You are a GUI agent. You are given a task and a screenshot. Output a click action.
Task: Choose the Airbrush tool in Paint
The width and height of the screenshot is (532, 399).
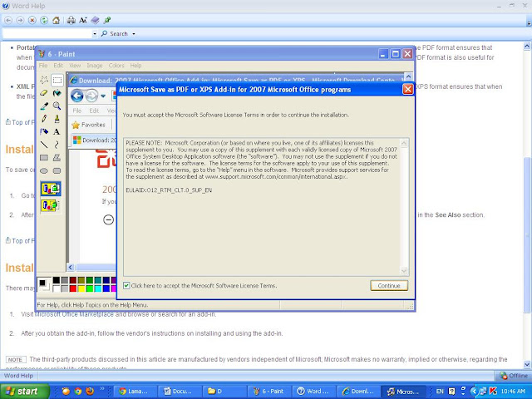coord(44,131)
